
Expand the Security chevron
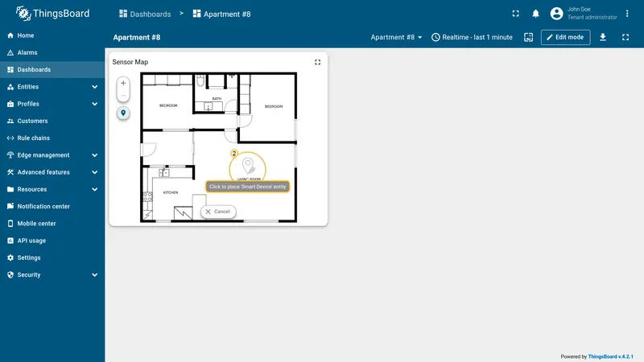point(94,275)
